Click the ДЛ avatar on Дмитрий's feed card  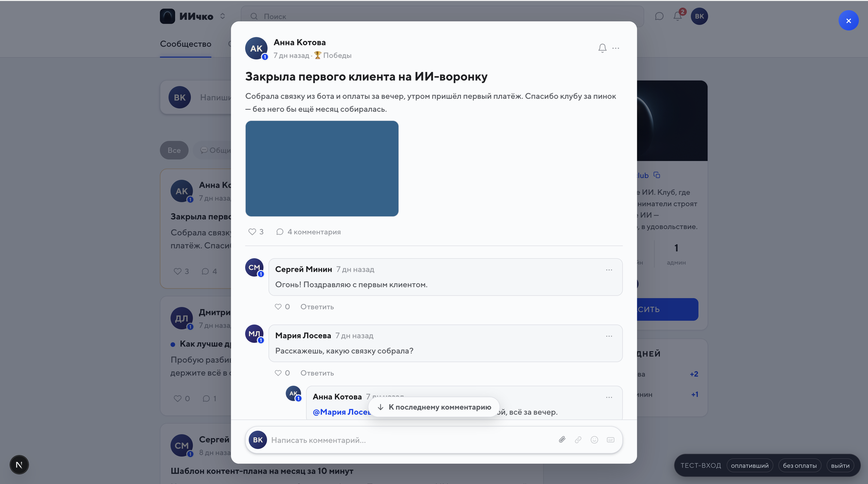coord(182,318)
